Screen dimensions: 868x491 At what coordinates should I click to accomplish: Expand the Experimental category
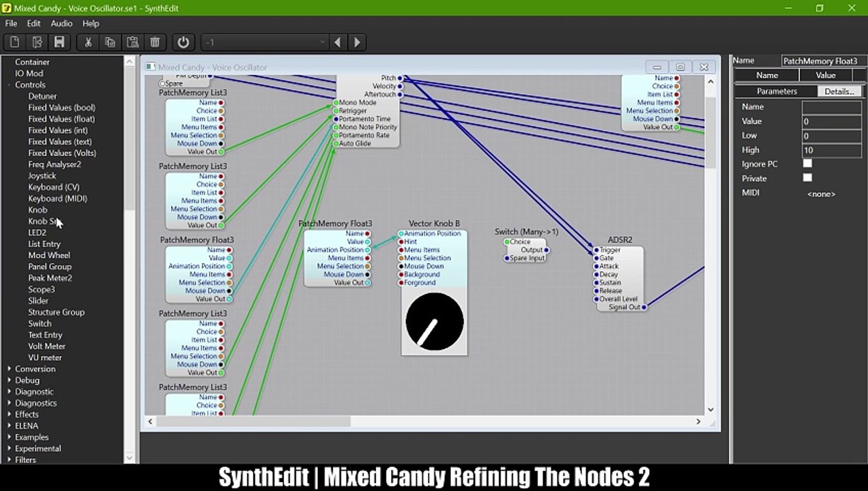9,449
